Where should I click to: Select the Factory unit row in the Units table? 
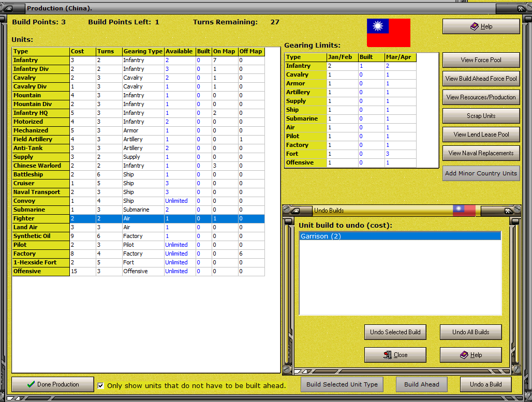(138, 254)
